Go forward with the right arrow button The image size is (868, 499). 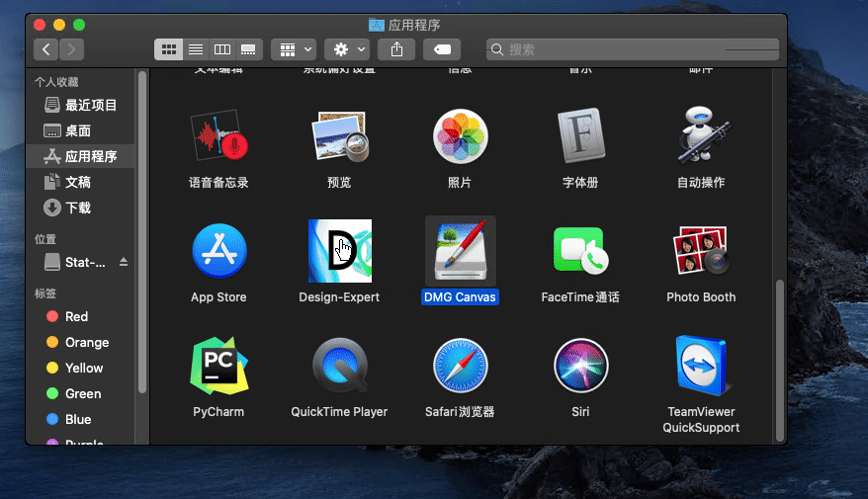71,49
